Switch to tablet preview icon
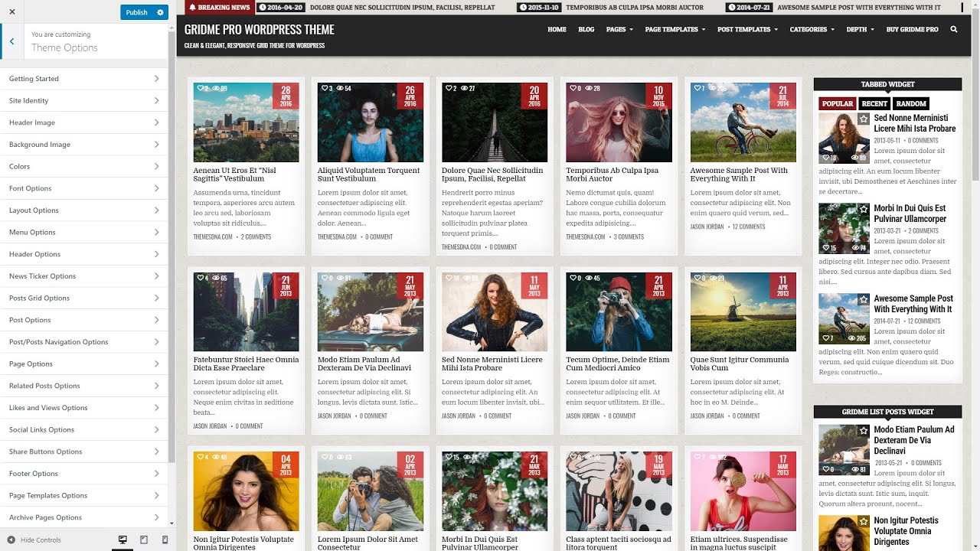 144,540
